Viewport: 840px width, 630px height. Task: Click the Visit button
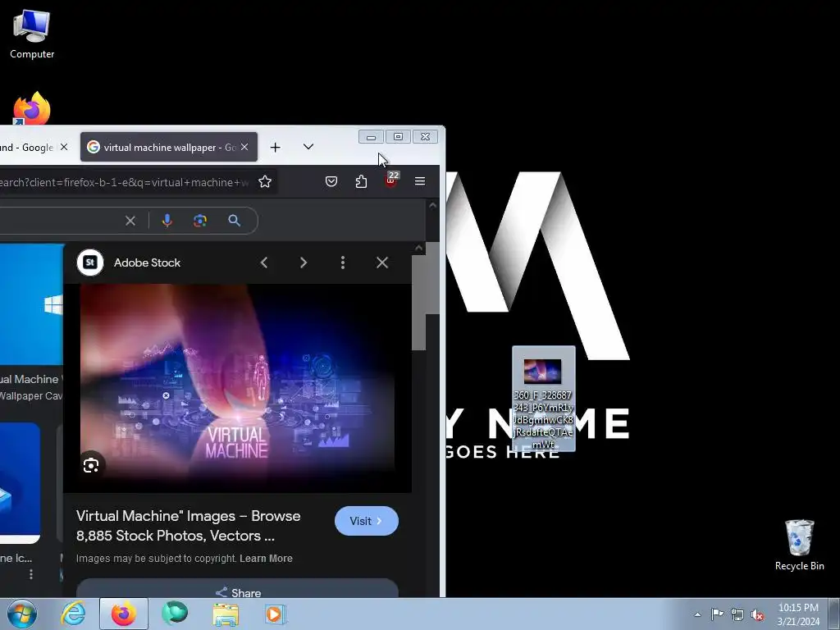pyautogui.click(x=367, y=521)
